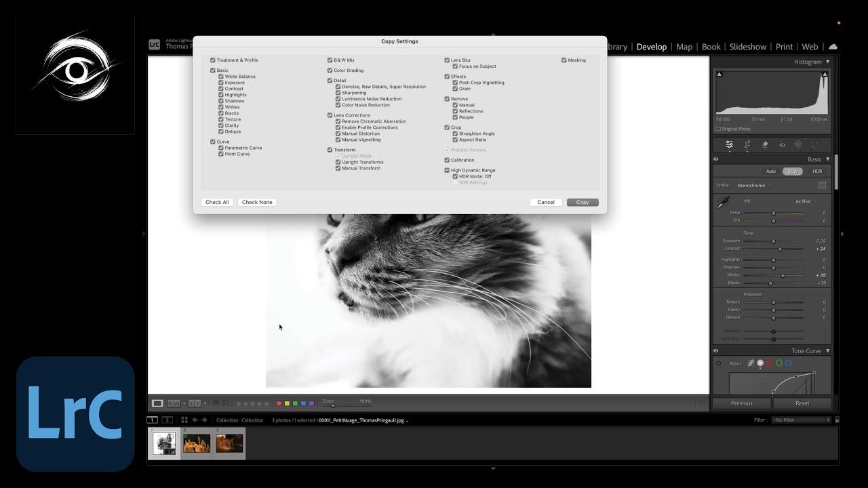Open the WB As Shot dropdown
The height and width of the screenshot is (488, 868).
point(806,201)
